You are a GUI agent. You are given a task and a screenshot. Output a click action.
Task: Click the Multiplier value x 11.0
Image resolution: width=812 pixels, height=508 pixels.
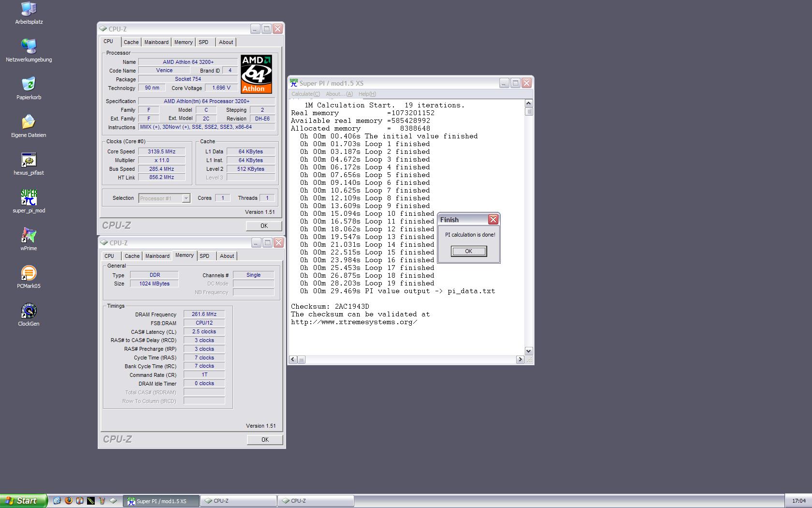161,160
